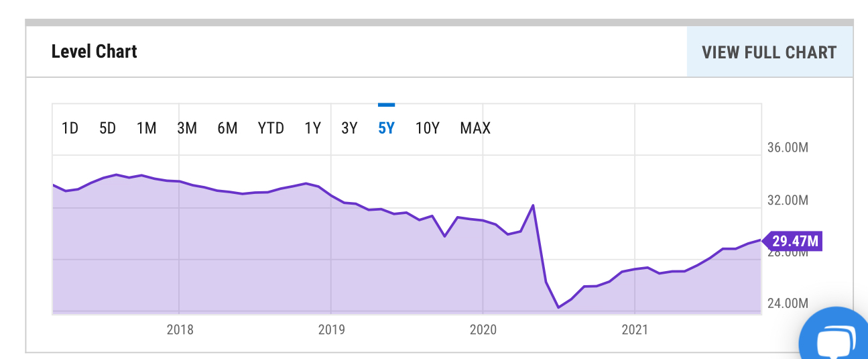This screenshot has width=868, height=359.
Task: Select the 1Y time range
Action: [x=312, y=128]
